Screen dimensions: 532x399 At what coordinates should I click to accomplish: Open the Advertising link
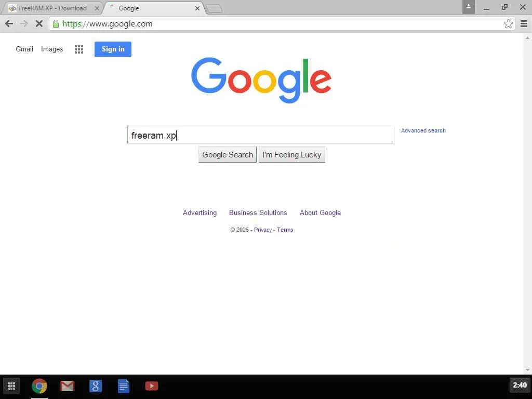tap(199, 212)
